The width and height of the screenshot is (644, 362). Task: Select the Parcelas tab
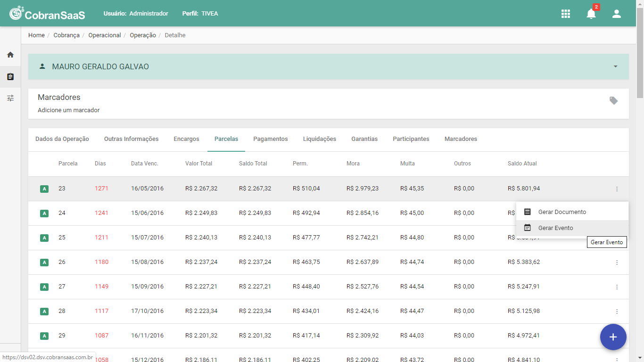coord(226,139)
